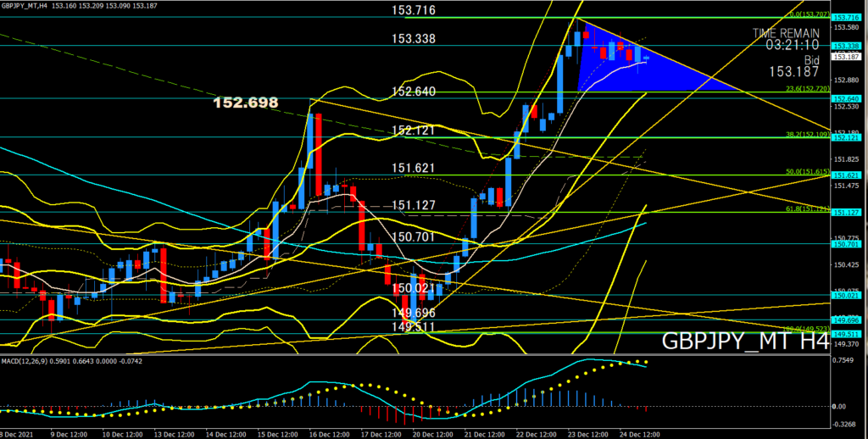Click the large 153.187 bid price text

tap(793, 72)
